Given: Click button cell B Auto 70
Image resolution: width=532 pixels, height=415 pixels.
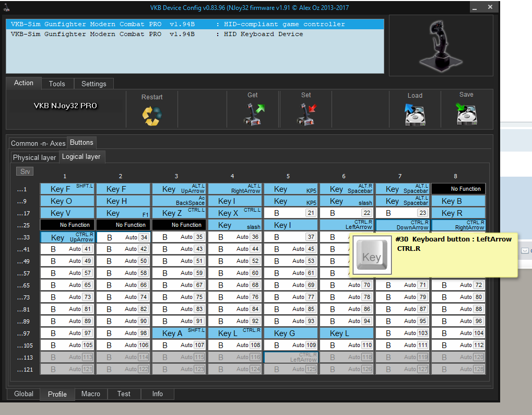Looking at the screenshot, I should point(347,285).
